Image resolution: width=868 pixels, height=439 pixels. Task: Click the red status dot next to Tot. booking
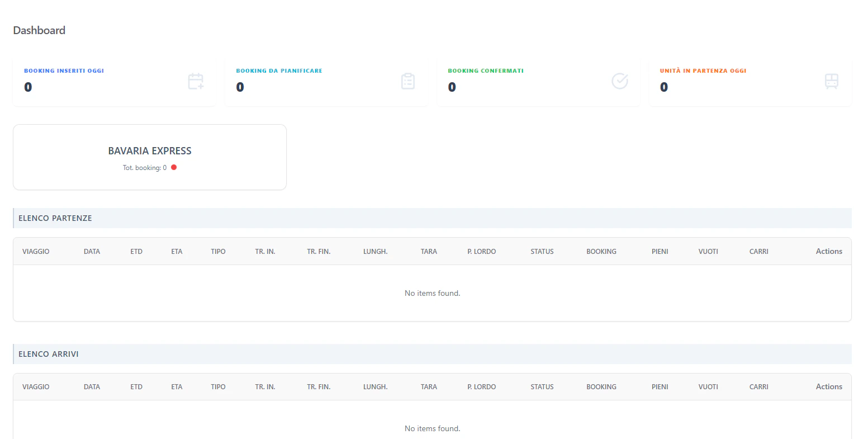(173, 167)
